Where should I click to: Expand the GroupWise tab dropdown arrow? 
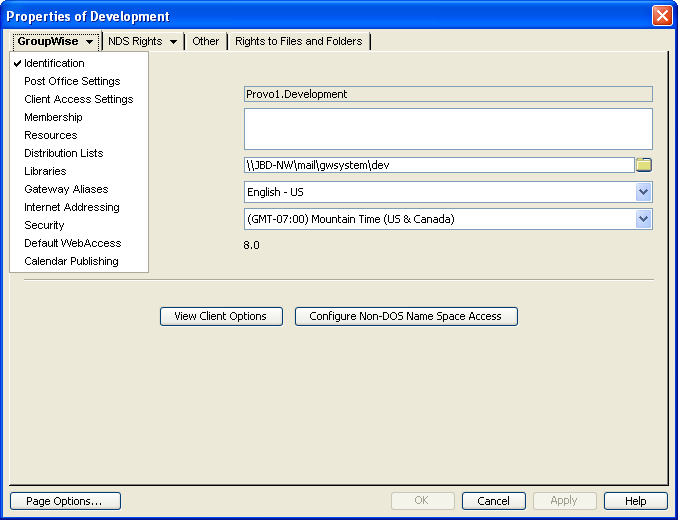[x=90, y=42]
